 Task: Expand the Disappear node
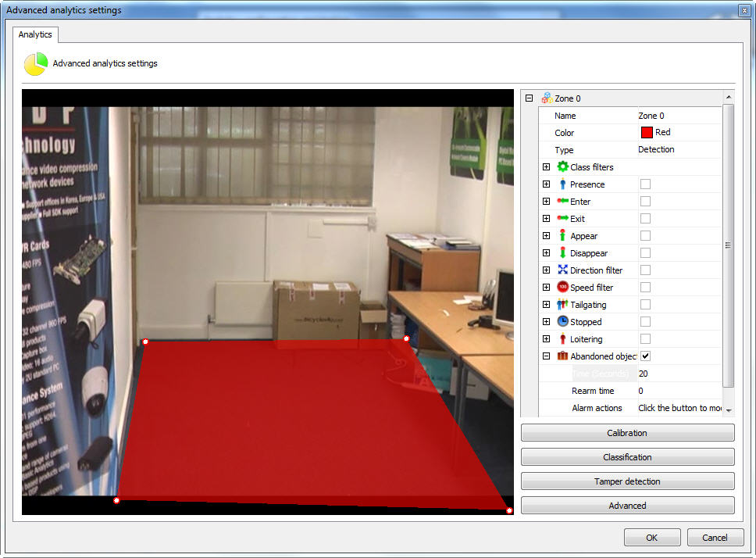pyautogui.click(x=546, y=252)
